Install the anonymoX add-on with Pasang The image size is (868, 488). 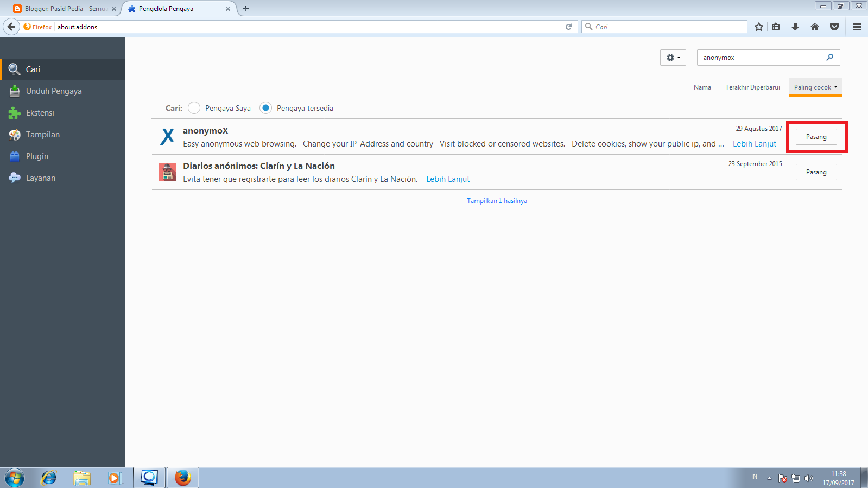pyautogui.click(x=816, y=137)
